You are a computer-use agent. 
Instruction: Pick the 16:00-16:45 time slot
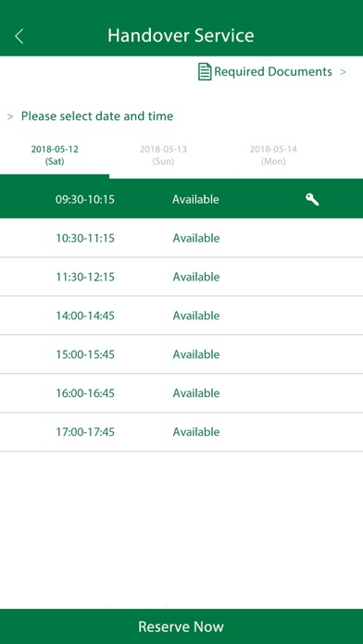(x=181, y=393)
